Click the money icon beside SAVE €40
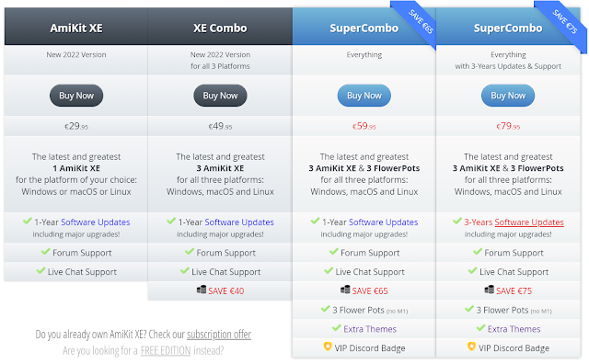Screen dimensions: 589x364 click(x=202, y=290)
